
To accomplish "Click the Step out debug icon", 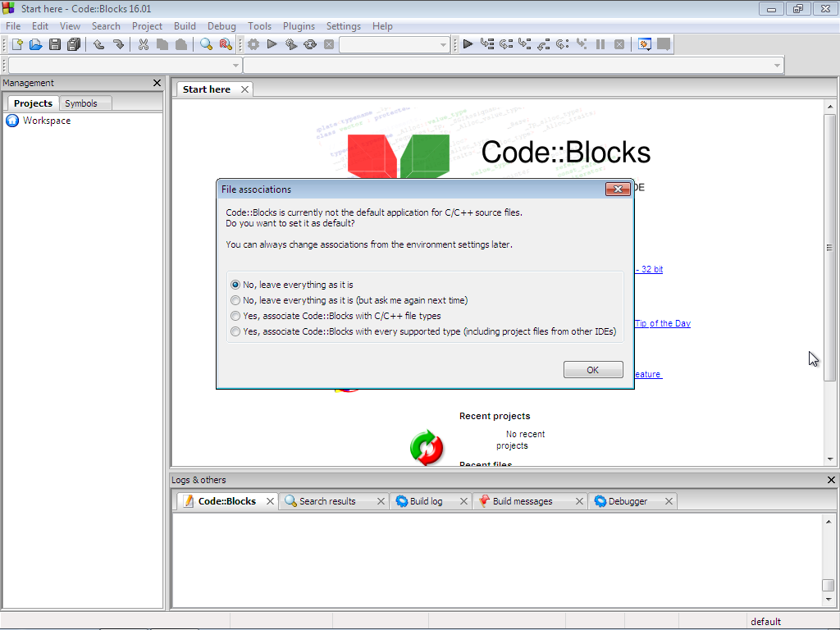I will [x=544, y=44].
